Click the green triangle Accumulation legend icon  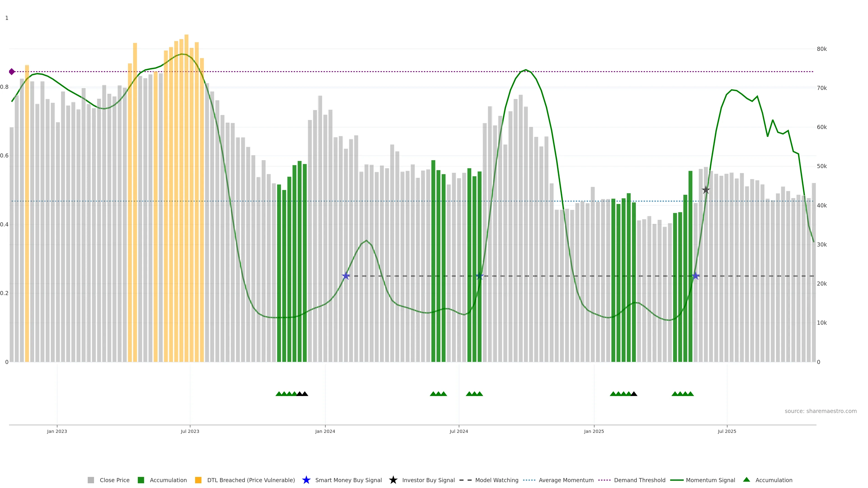(746, 480)
